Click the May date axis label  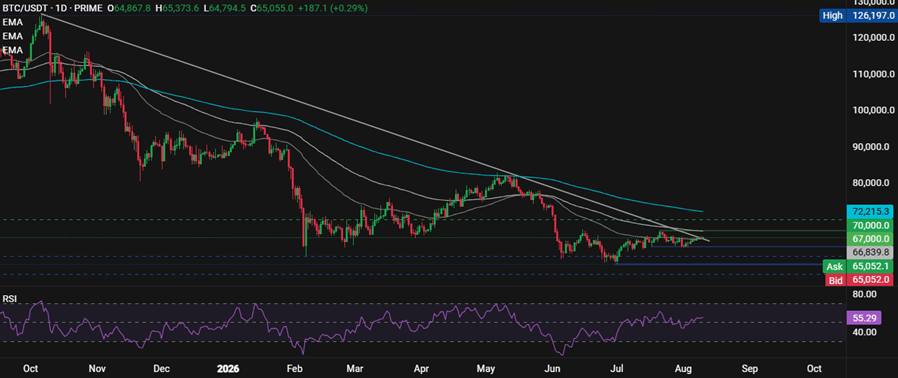point(486,368)
